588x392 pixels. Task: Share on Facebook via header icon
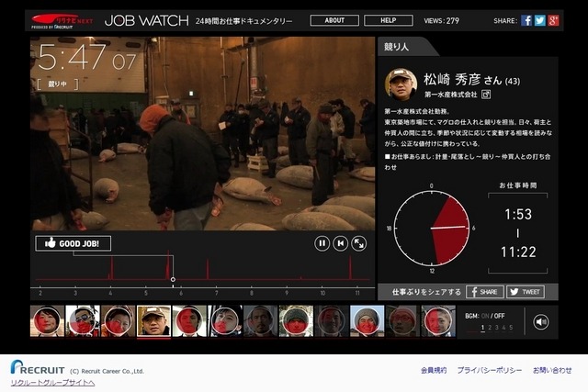526,20
